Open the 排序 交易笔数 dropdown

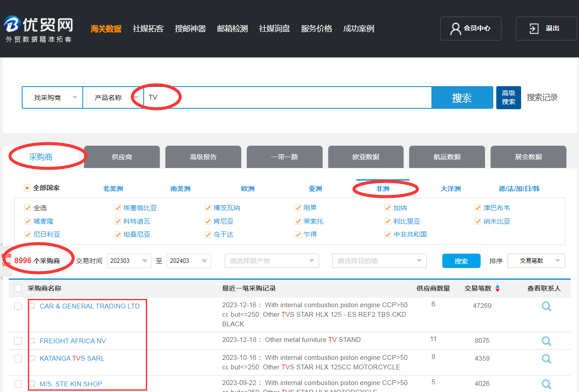tap(536, 261)
